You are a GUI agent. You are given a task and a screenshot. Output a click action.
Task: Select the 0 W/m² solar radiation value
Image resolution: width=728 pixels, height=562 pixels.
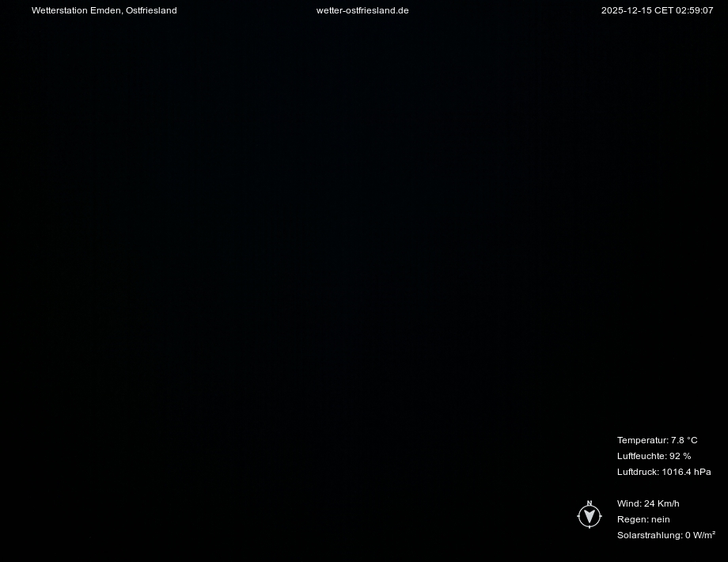click(x=700, y=535)
